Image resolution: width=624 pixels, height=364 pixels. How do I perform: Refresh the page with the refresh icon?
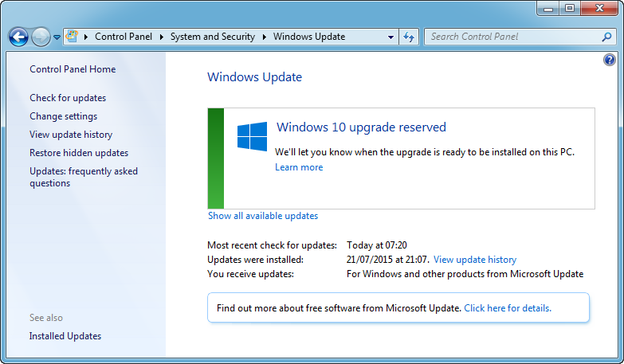[409, 37]
